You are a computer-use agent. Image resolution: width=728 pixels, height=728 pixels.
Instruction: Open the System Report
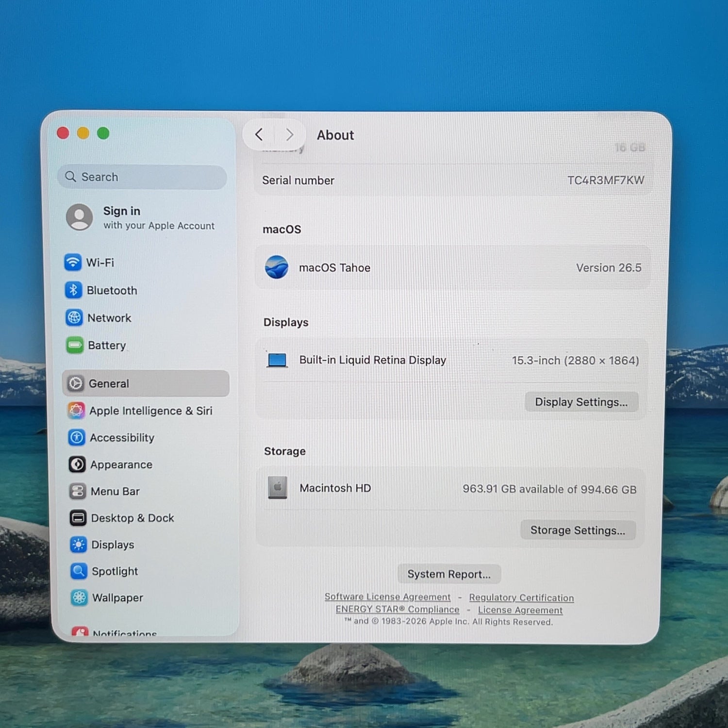449,574
